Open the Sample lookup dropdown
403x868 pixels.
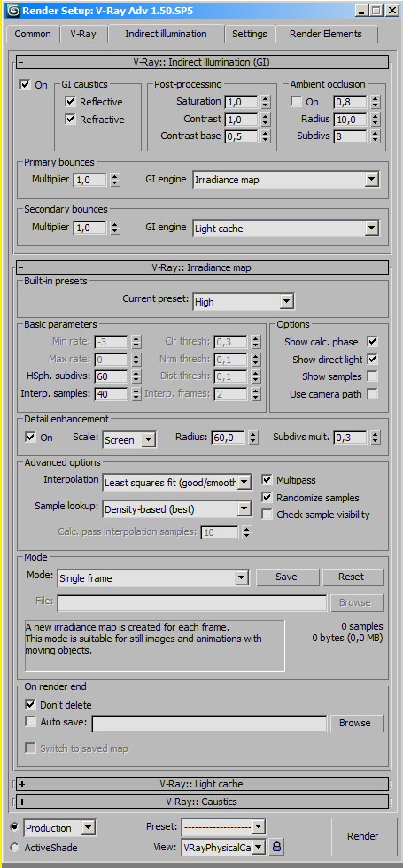(177, 508)
